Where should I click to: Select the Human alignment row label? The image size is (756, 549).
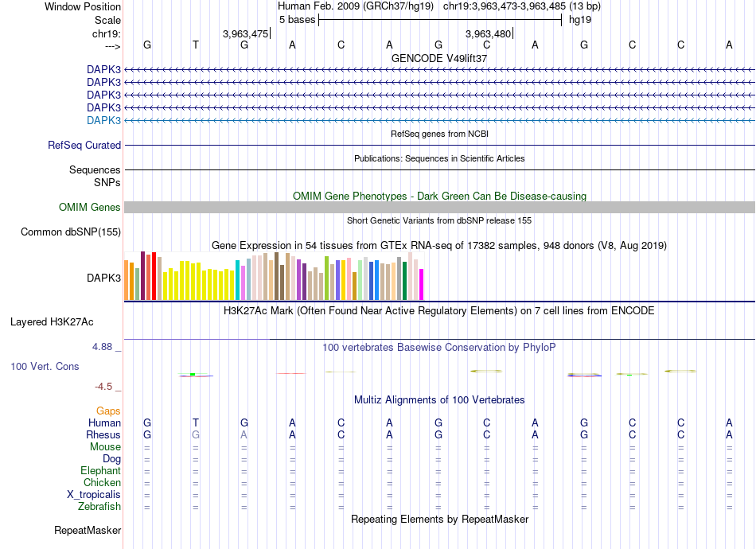click(104, 423)
